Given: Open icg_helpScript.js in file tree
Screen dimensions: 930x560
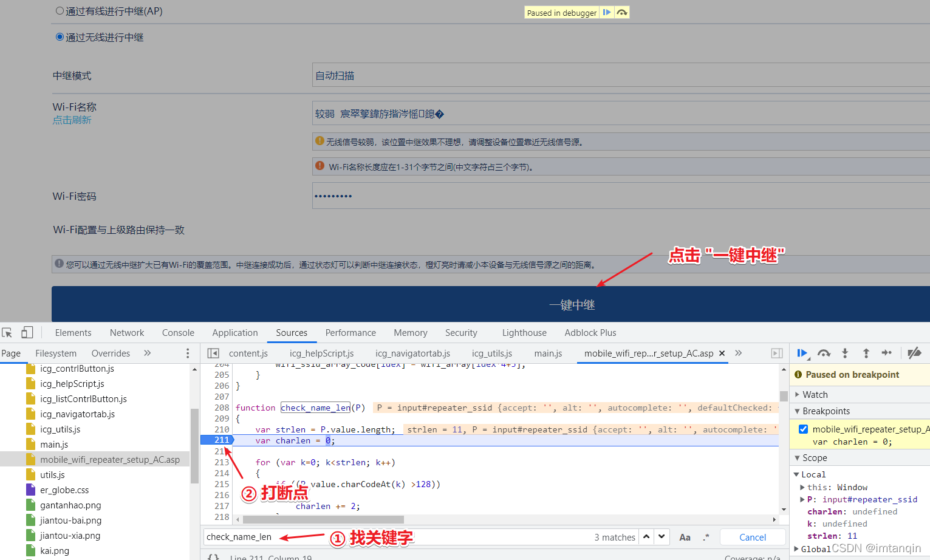Looking at the screenshot, I should [72, 384].
